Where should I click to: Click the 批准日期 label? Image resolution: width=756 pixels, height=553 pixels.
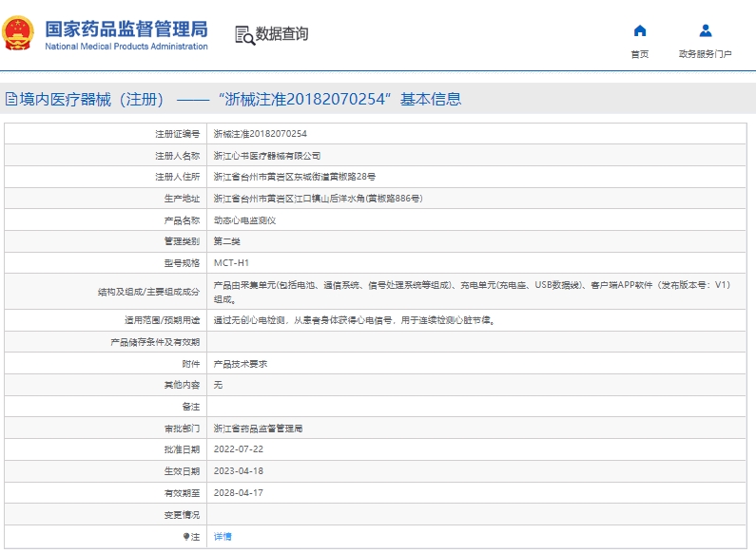pyautogui.click(x=182, y=449)
